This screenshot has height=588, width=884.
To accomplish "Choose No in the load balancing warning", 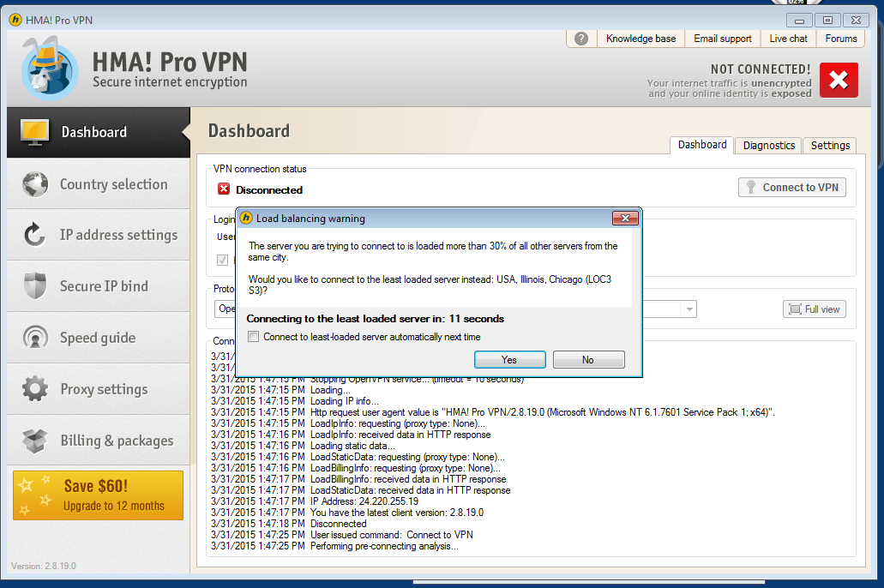I will (588, 360).
